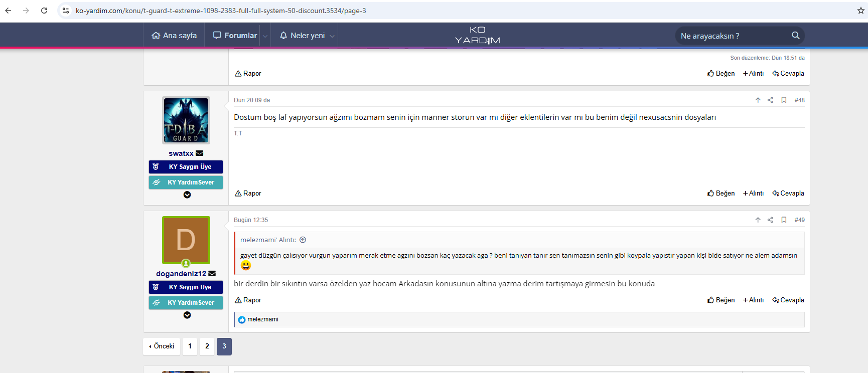The image size is (868, 373).
Task: Click the Önceki previous page button
Action: click(162, 346)
